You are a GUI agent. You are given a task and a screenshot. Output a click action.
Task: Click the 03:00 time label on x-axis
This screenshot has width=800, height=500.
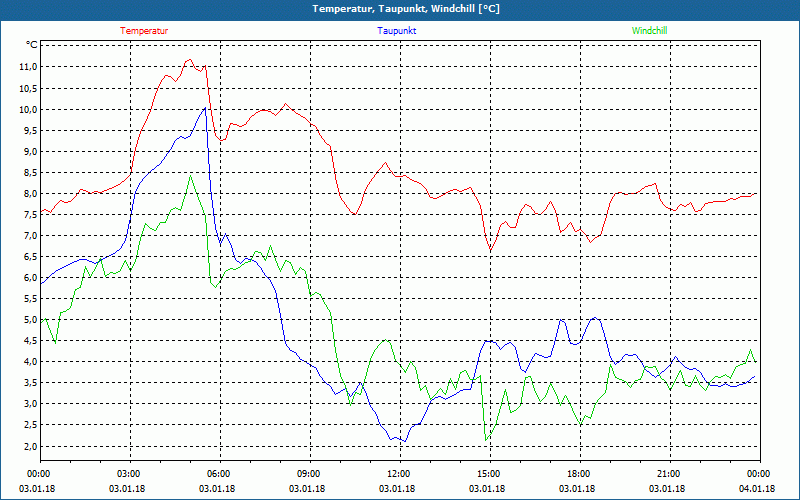pyautogui.click(x=130, y=474)
